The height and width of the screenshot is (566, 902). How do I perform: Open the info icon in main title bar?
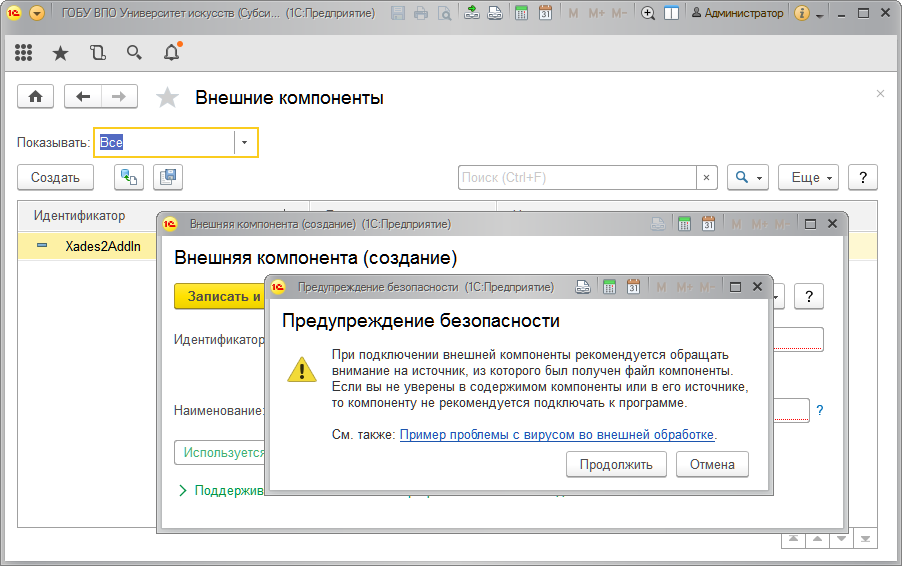click(x=802, y=13)
